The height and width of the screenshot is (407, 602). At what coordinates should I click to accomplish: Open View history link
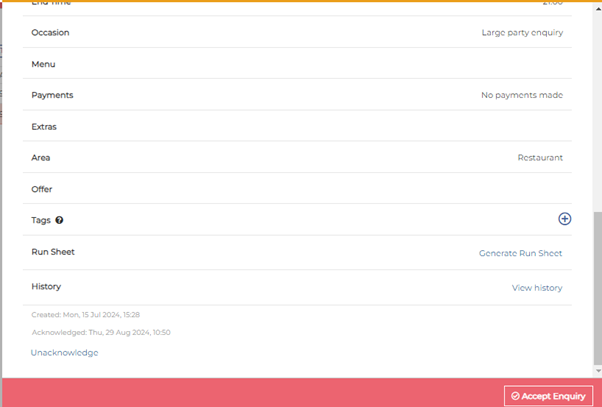click(537, 288)
